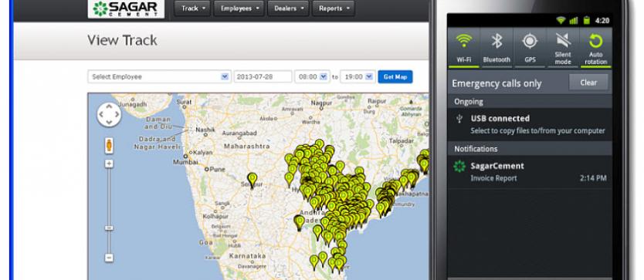Select the Street View pegman icon

[x=109, y=146]
